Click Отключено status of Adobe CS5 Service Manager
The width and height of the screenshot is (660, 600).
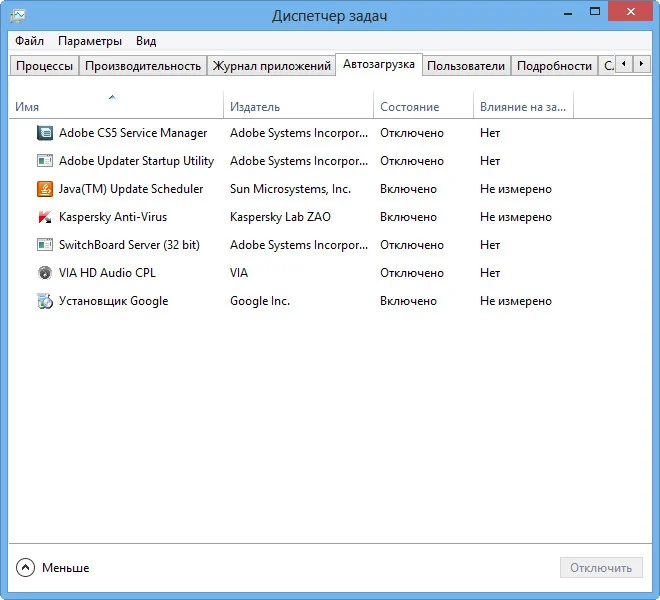point(412,133)
